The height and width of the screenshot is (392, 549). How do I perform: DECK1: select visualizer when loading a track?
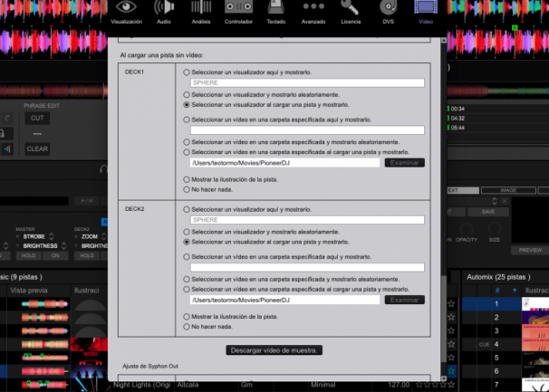(187, 105)
